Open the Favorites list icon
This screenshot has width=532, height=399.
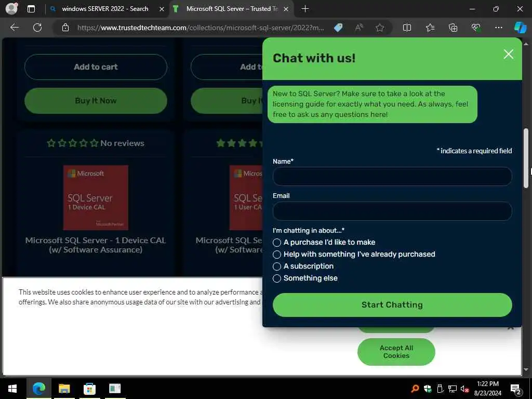click(x=430, y=28)
